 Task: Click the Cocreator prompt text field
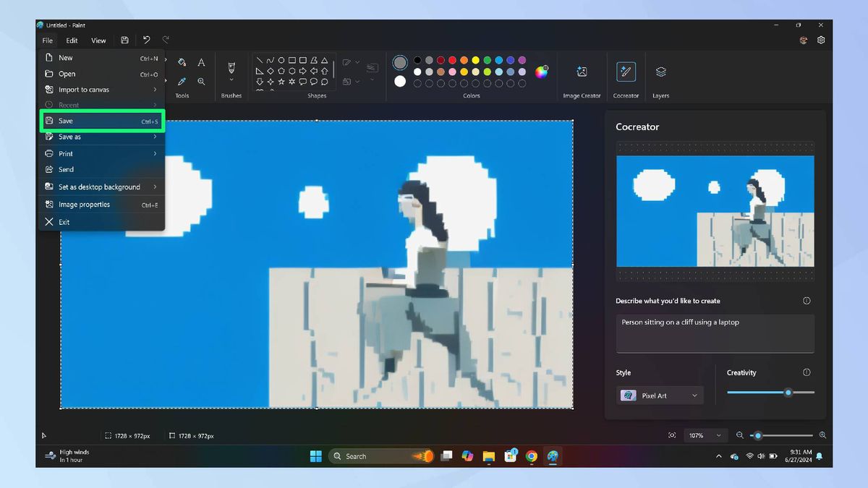[x=715, y=333]
